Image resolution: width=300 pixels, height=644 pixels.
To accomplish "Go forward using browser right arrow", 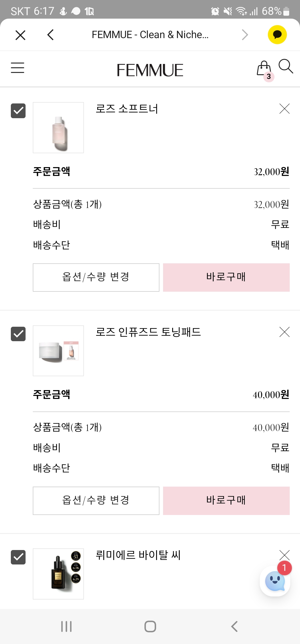I will (245, 35).
